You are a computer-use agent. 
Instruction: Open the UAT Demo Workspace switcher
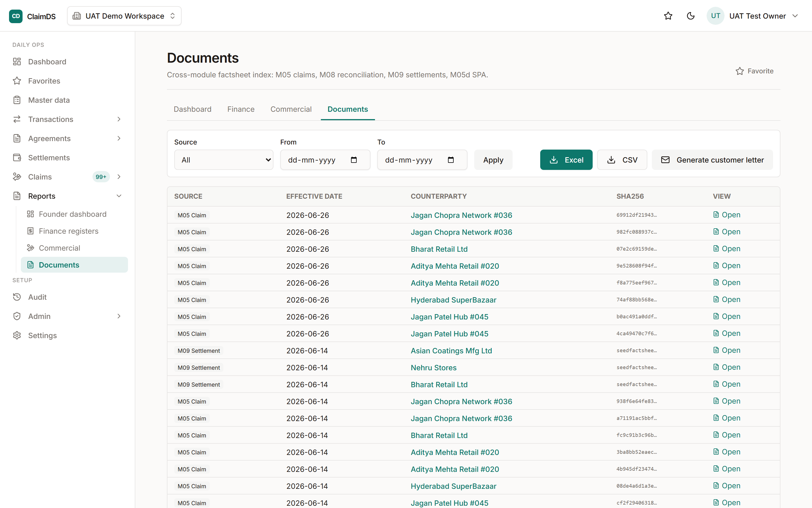pos(124,16)
